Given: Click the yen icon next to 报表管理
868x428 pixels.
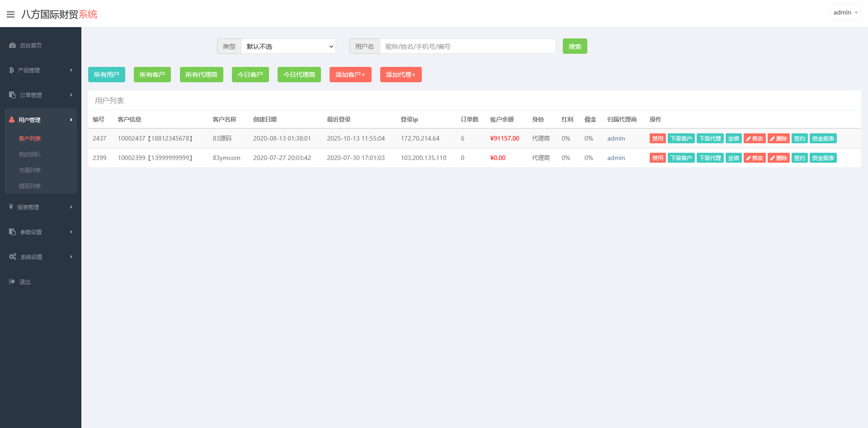Looking at the screenshot, I should pos(11,207).
